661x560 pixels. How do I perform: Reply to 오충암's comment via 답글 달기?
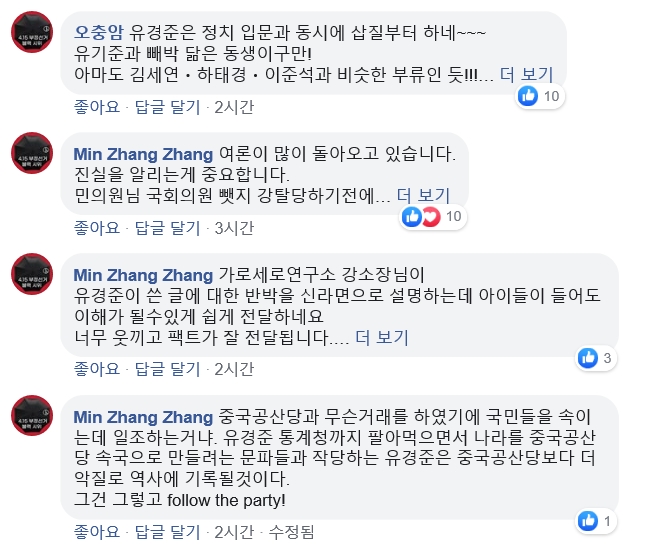click(x=168, y=106)
